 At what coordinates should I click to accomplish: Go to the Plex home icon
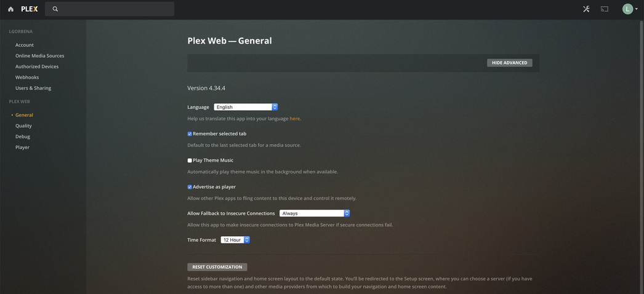pos(10,9)
